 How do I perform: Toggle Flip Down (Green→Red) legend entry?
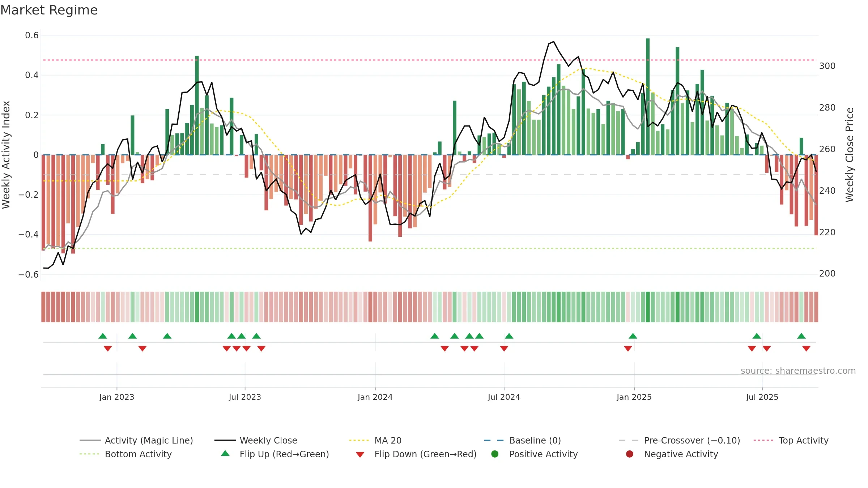[416, 454]
